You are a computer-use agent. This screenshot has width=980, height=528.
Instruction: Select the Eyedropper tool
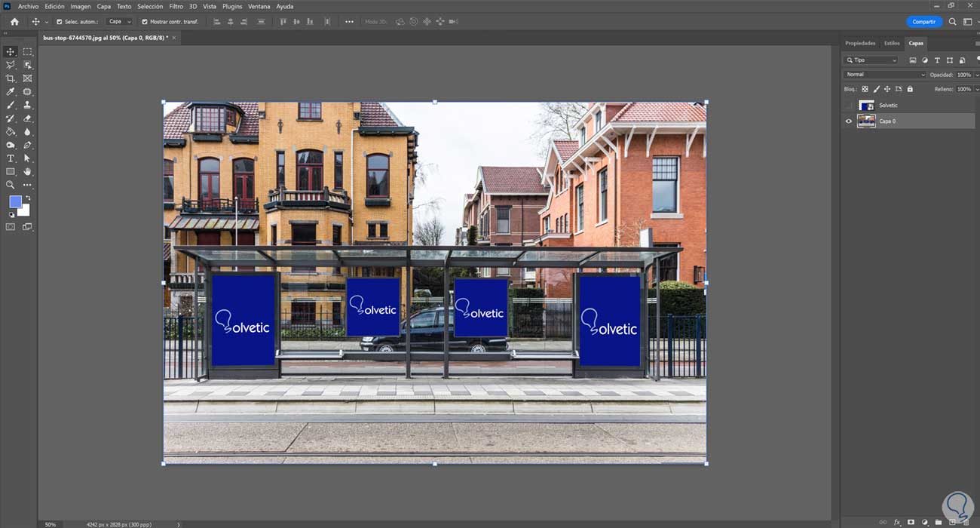[x=11, y=92]
